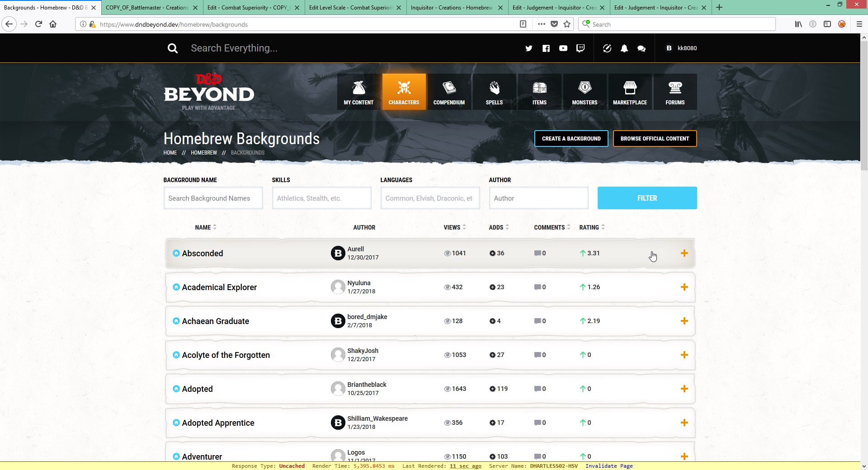Toggle the Firefox sidebar icon
Viewport: 868px width, 470px height.
[x=827, y=24]
